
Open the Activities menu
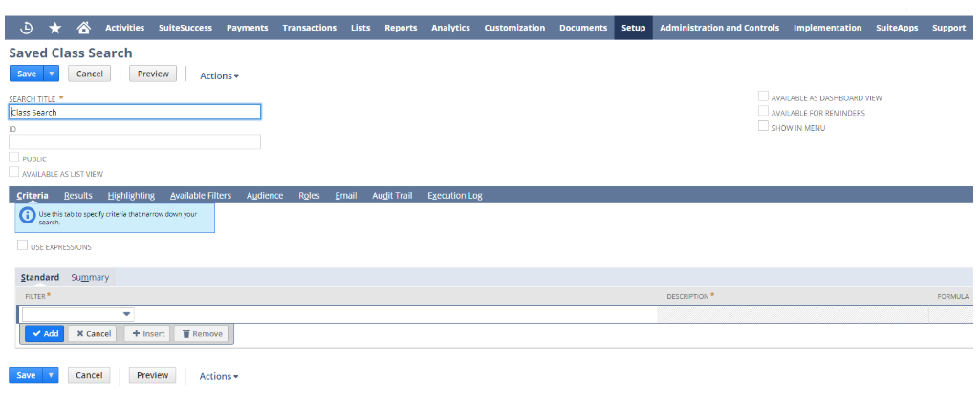[x=125, y=28]
